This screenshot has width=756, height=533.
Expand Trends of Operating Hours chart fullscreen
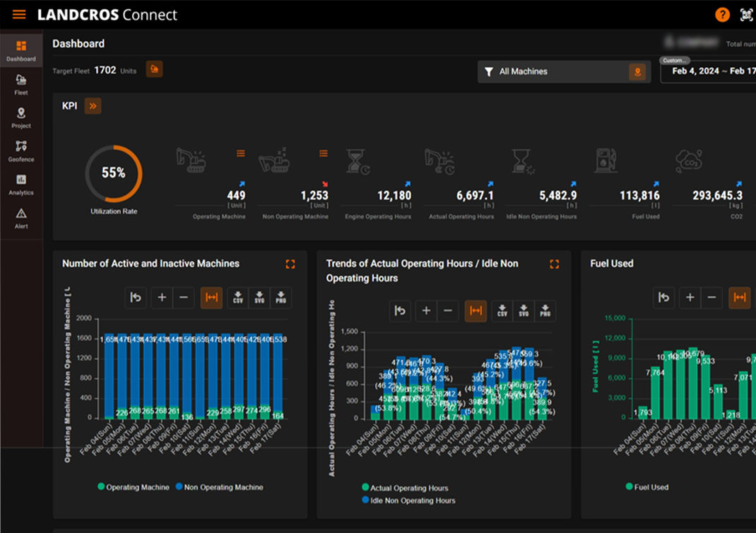tap(555, 264)
